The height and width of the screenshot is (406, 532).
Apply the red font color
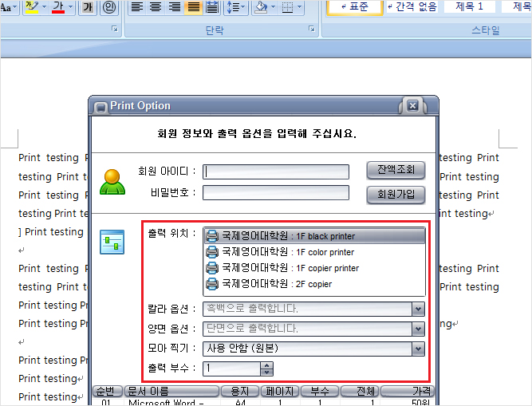(x=58, y=7)
